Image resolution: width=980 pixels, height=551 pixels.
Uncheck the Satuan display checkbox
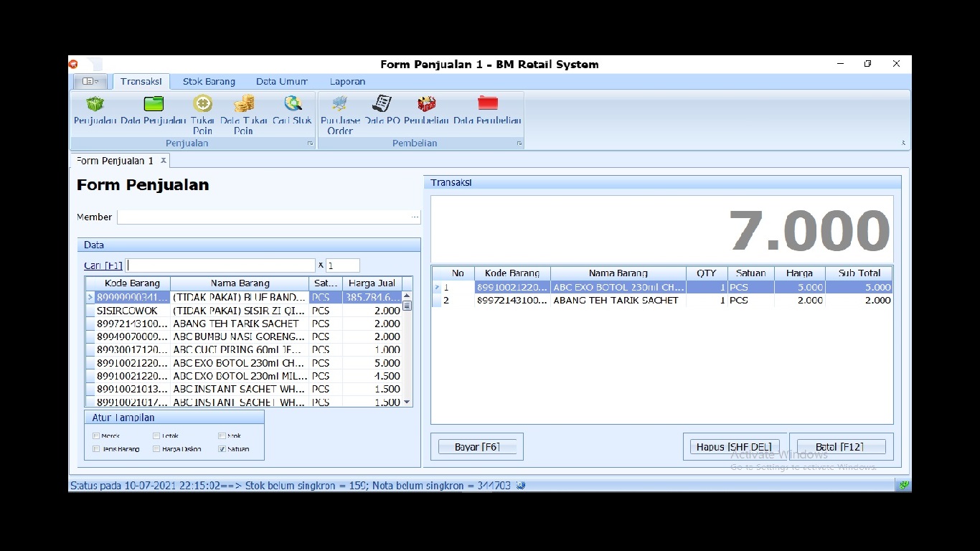[222, 449]
